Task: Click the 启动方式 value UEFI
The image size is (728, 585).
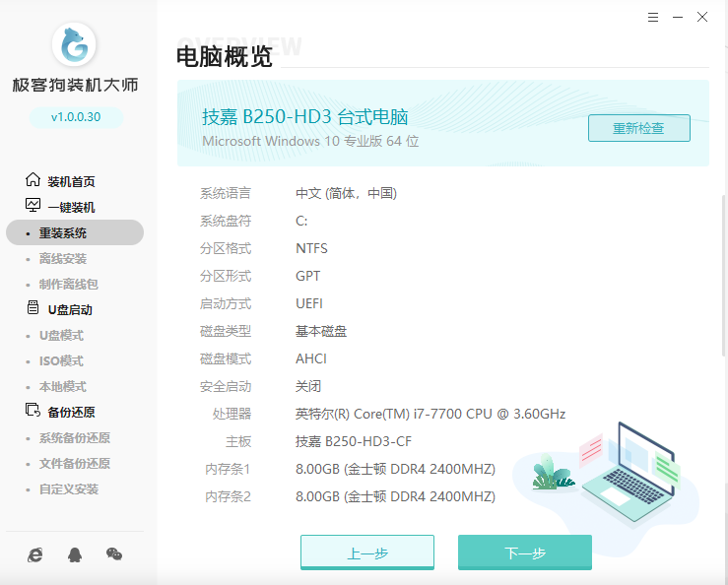Action: (309, 303)
